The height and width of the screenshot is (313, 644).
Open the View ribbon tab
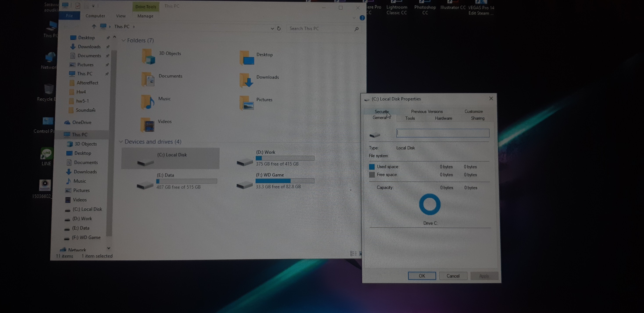coord(121,16)
